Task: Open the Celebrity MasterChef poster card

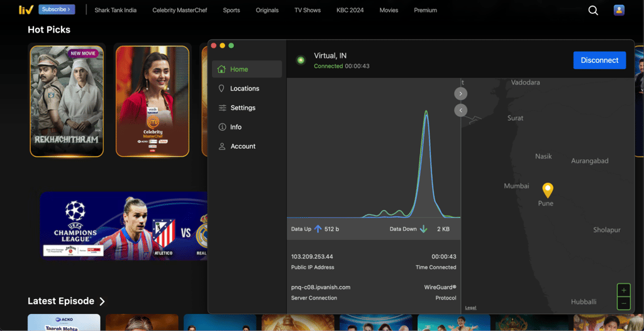Action: tap(152, 101)
